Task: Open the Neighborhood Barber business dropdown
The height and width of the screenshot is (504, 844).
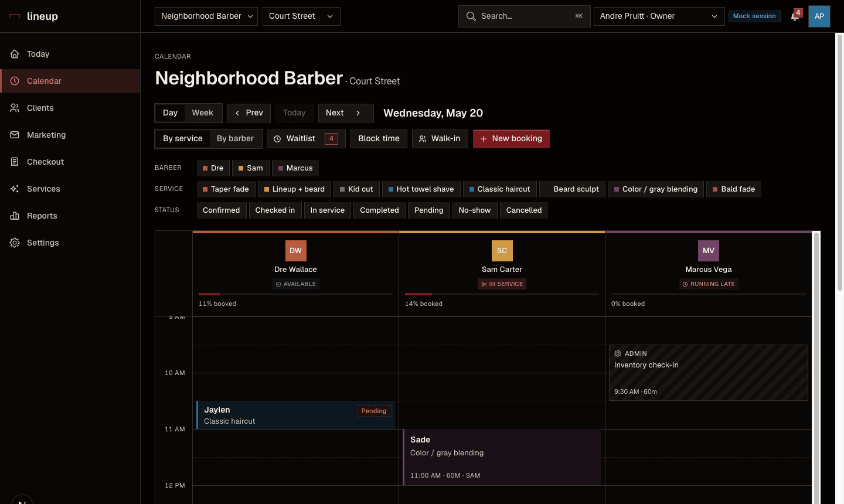Action: [x=206, y=16]
